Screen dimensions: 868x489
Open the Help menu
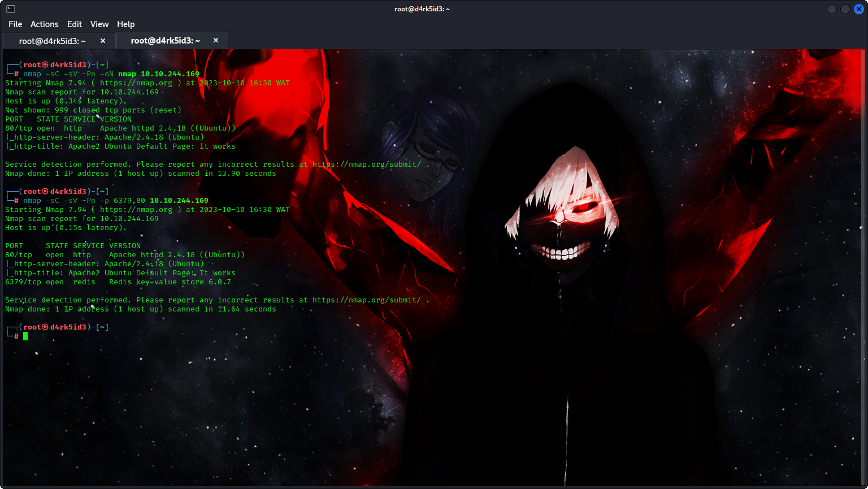coord(125,24)
